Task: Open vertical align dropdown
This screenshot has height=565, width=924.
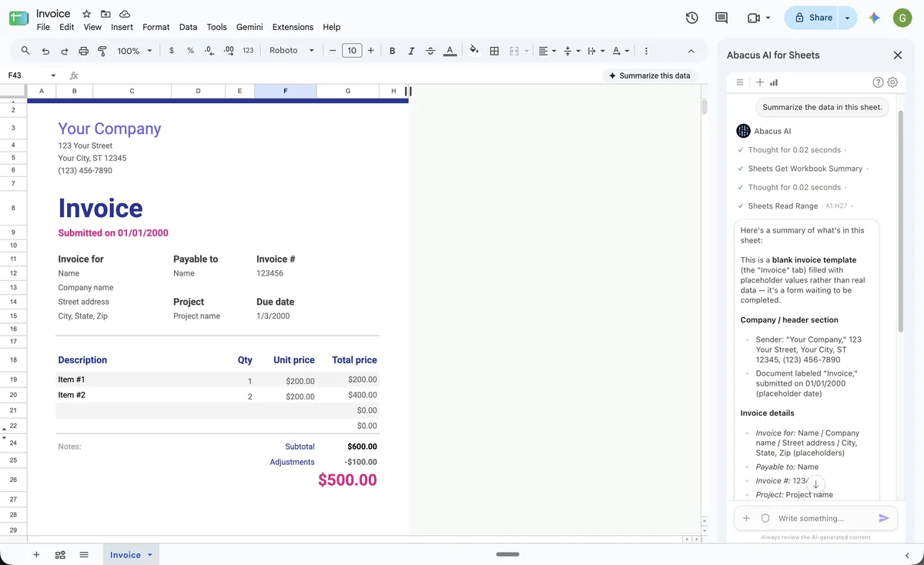Action: 571,51
